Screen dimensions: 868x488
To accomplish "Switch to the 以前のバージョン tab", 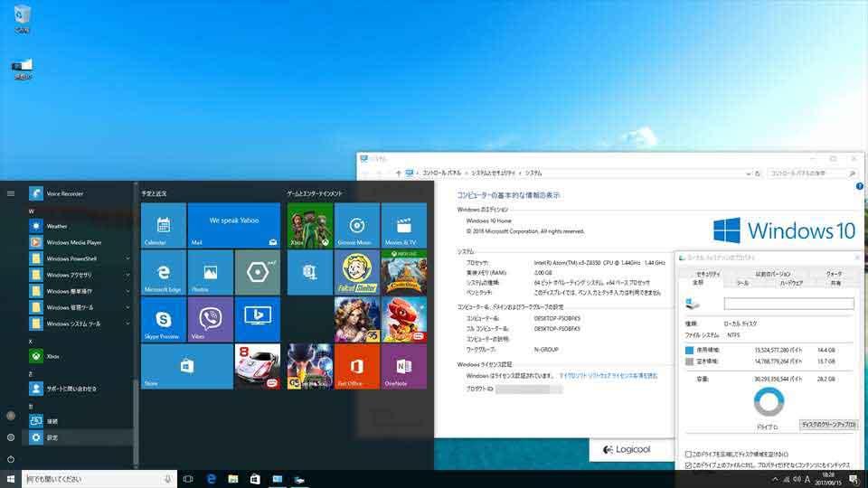I will [x=773, y=274].
